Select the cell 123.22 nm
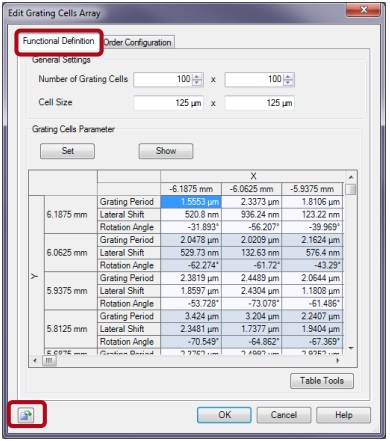The image size is (390, 441). (x=312, y=214)
